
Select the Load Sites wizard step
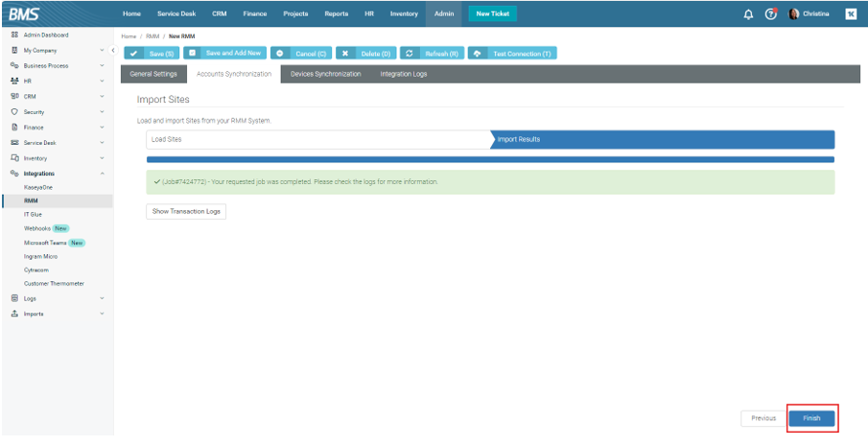[x=317, y=139]
